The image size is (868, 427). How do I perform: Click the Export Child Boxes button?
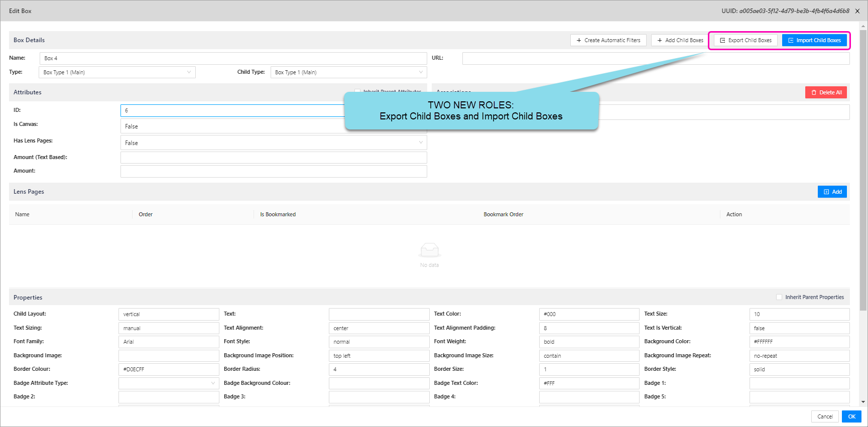(746, 40)
